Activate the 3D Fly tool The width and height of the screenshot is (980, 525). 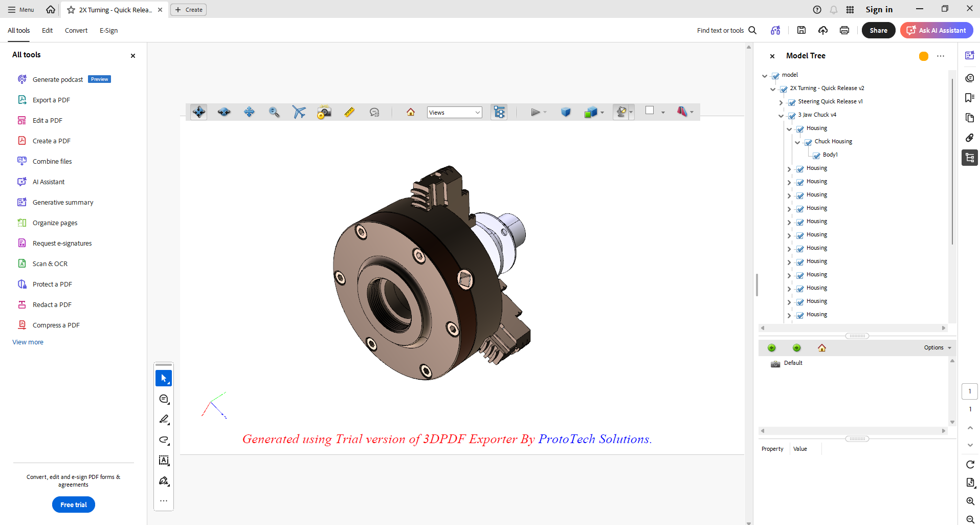click(299, 112)
